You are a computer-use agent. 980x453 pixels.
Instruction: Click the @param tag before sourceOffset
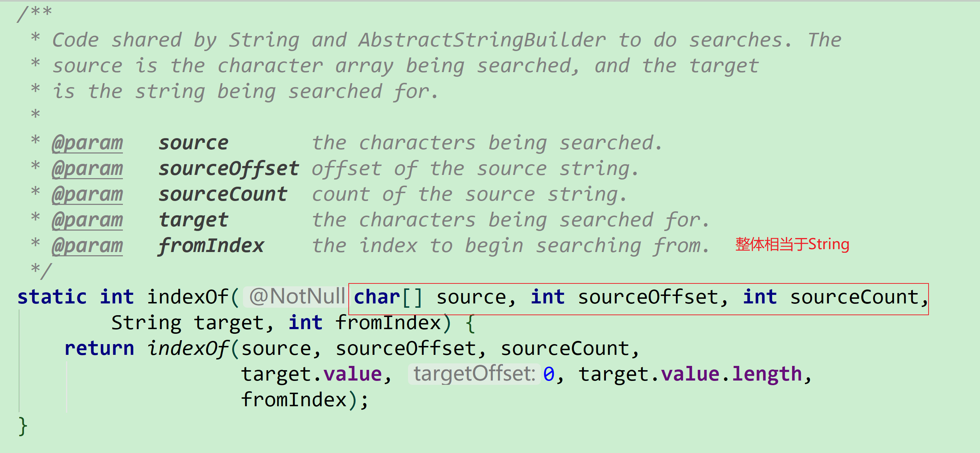click(x=87, y=169)
